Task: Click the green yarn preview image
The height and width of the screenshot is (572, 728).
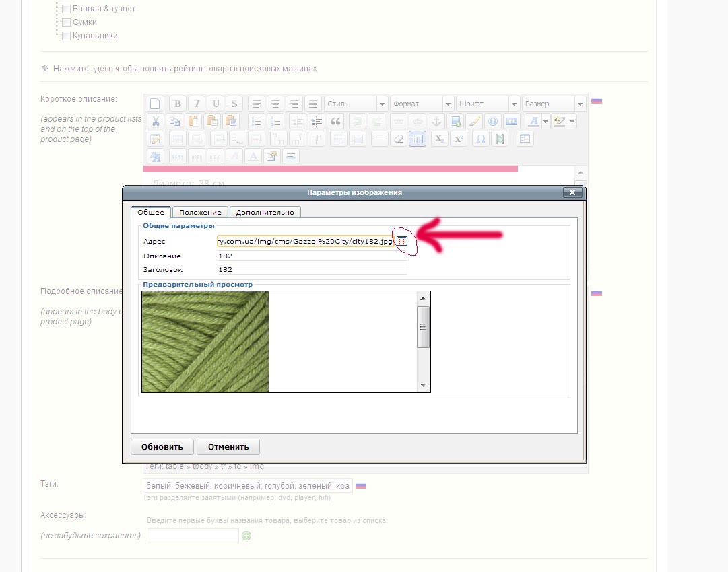Action: click(205, 341)
